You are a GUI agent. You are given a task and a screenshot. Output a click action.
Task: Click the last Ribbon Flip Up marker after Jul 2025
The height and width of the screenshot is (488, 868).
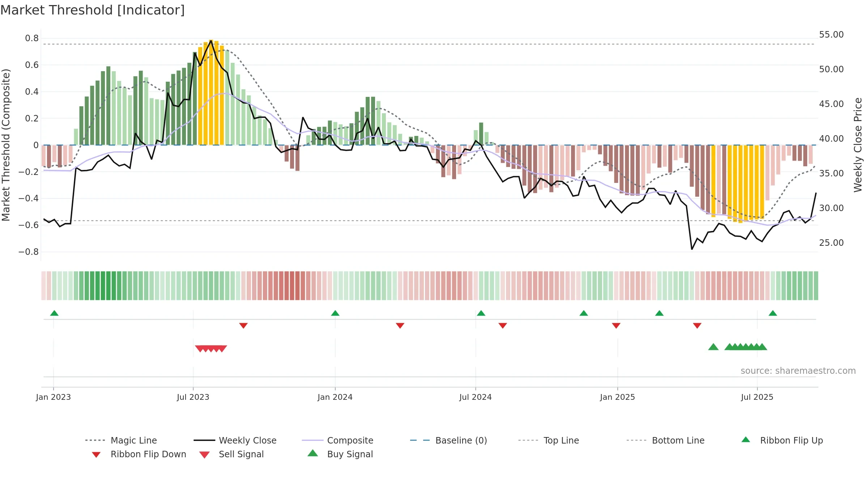pos(773,313)
